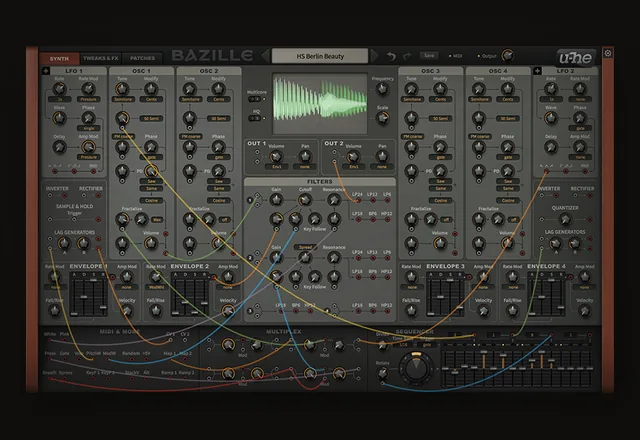Image resolution: width=640 pixels, height=440 pixels.
Task: Click the White noise output jack
Action: point(50,340)
